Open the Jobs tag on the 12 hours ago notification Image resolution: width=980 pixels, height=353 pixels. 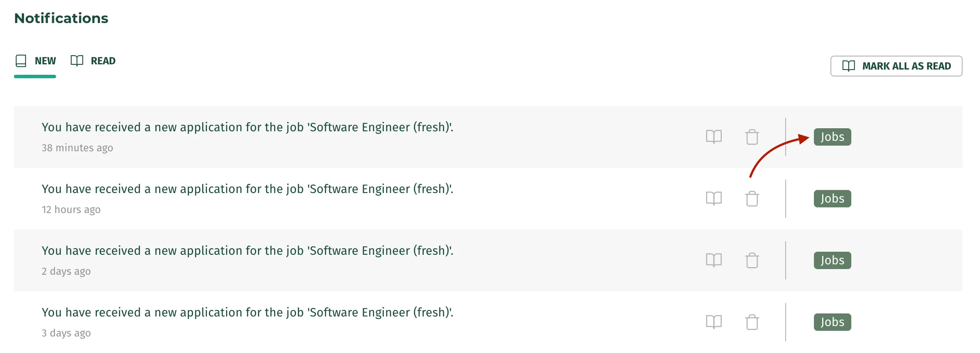[832, 199]
